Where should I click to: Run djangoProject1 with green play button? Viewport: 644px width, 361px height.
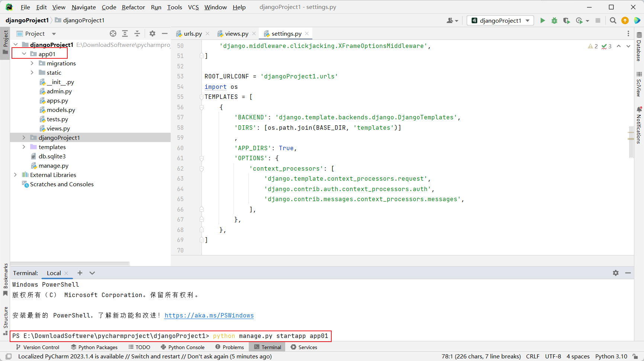pyautogui.click(x=542, y=20)
